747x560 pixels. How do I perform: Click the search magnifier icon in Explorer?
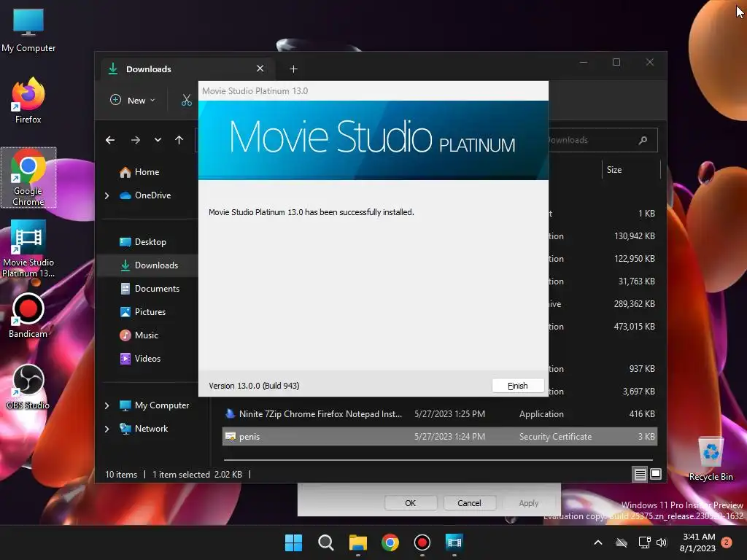point(643,140)
